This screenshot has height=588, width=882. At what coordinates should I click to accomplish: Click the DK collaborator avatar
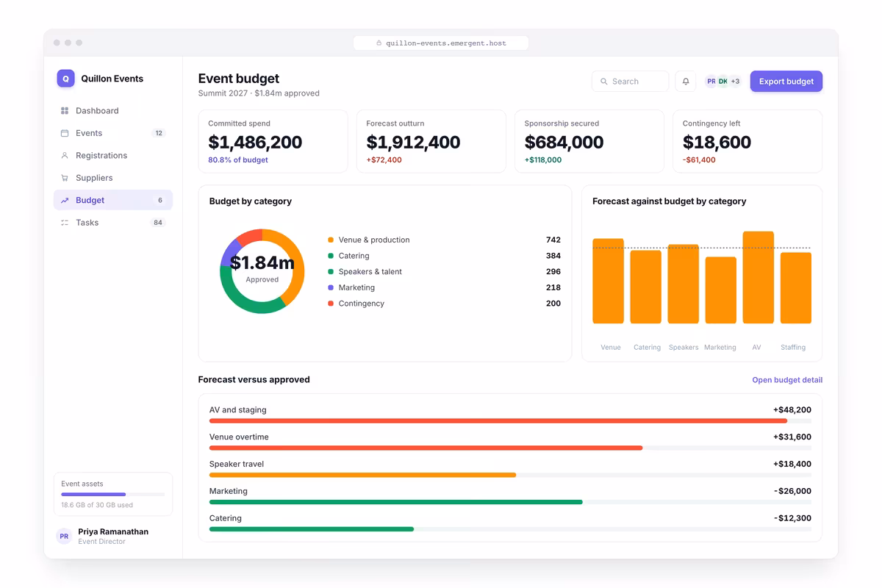pos(723,82)
